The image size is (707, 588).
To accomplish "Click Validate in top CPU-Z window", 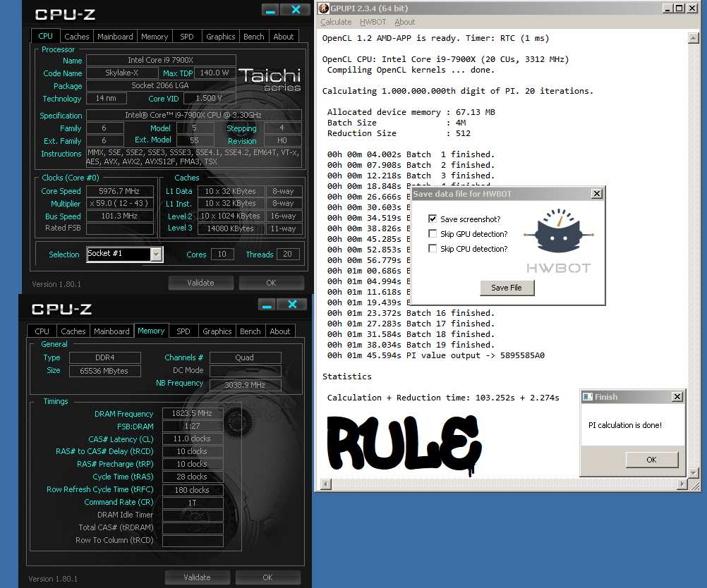I will pyautogui.click(x=200, y=283).
